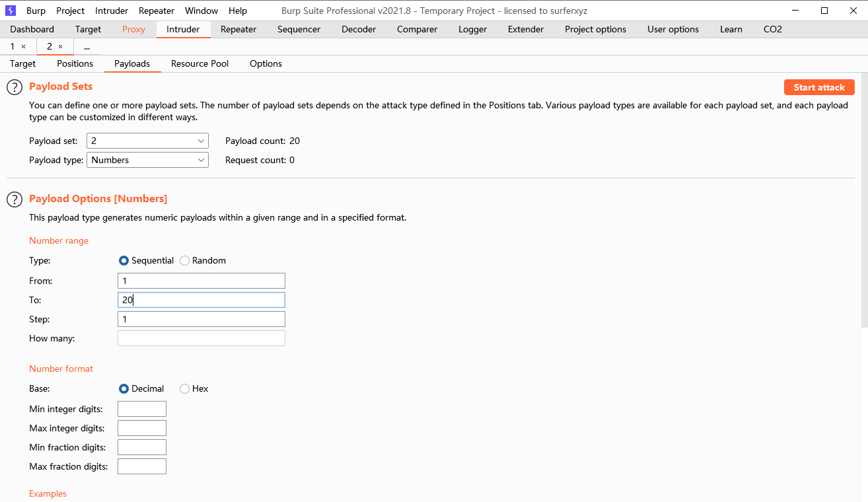Click the Max integer digits field

pos(142,428)
